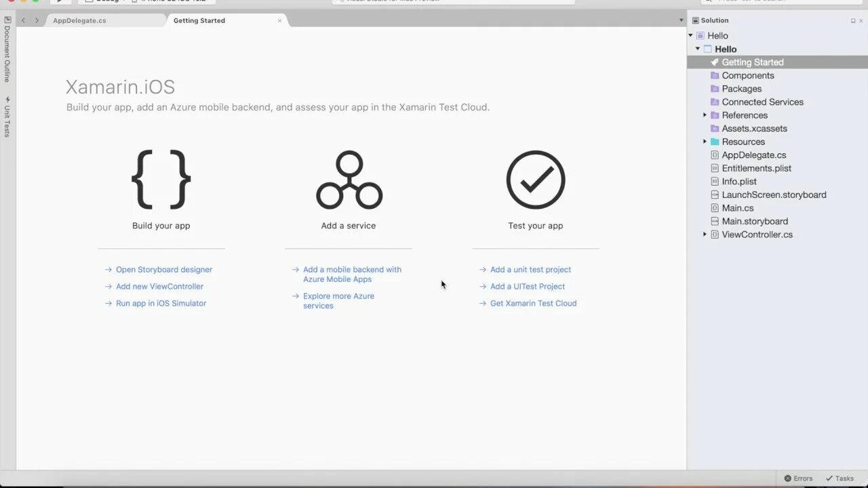Click the Entitlements.plist file icon
This screenshot has height=488, width=868.
pos(715,168)
